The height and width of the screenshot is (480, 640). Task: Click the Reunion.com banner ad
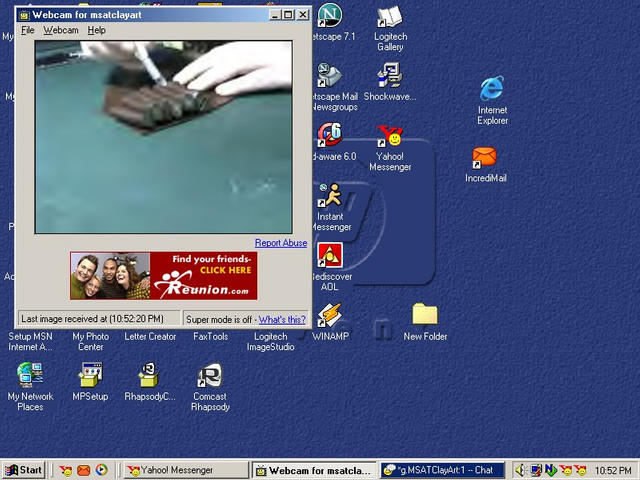click(164, 276)
